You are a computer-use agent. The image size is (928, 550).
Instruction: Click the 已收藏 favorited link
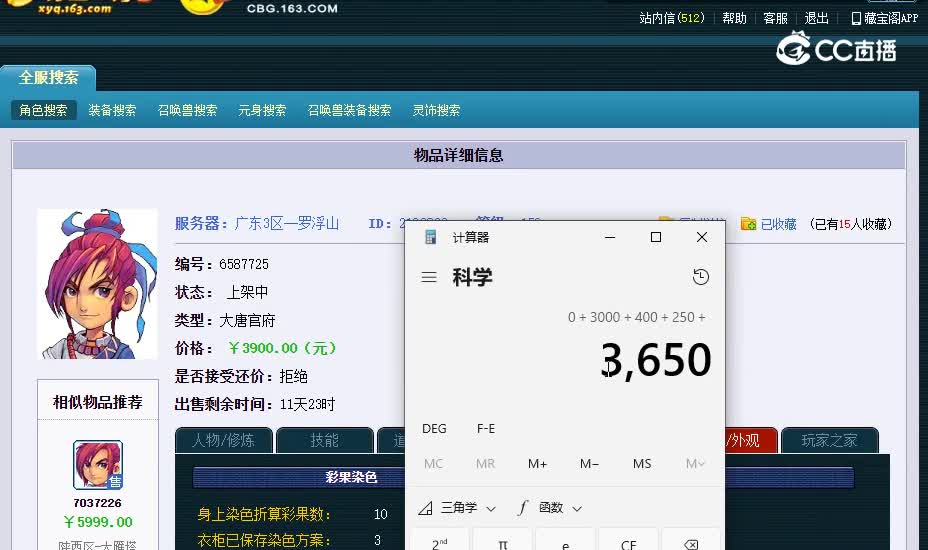[x=778, y=224]
